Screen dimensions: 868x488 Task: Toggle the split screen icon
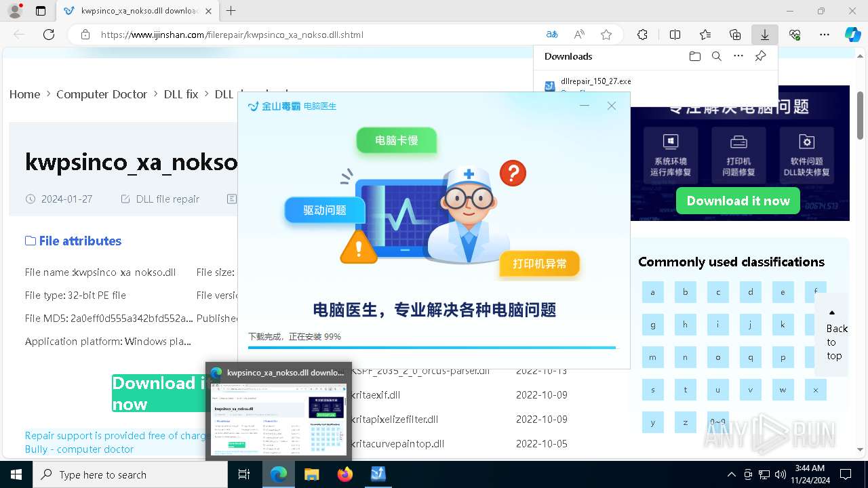(x=675, y=35)
